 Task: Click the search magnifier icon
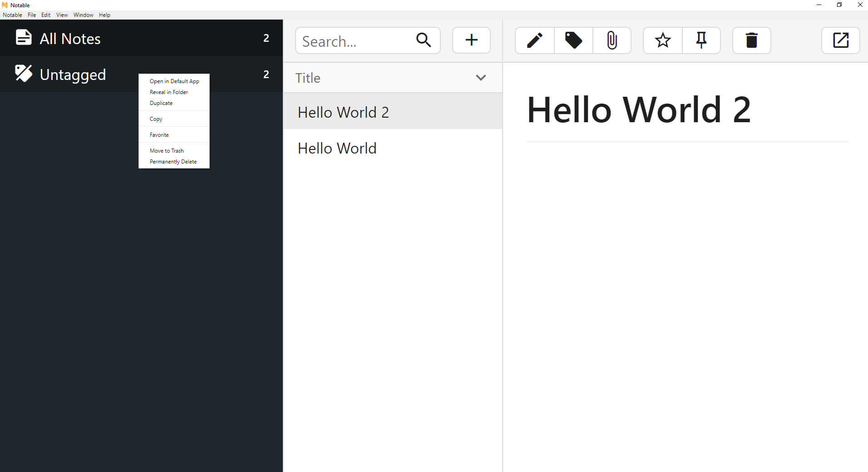(x=423, y=40)
